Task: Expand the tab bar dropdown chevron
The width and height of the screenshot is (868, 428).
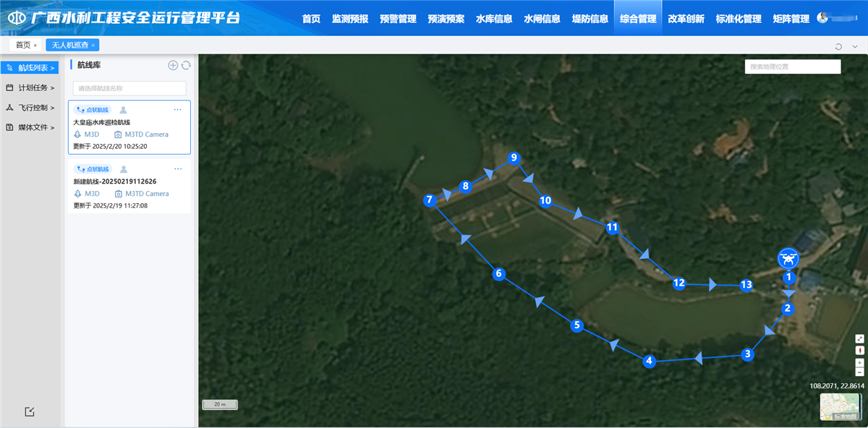Action: point(855,46)
